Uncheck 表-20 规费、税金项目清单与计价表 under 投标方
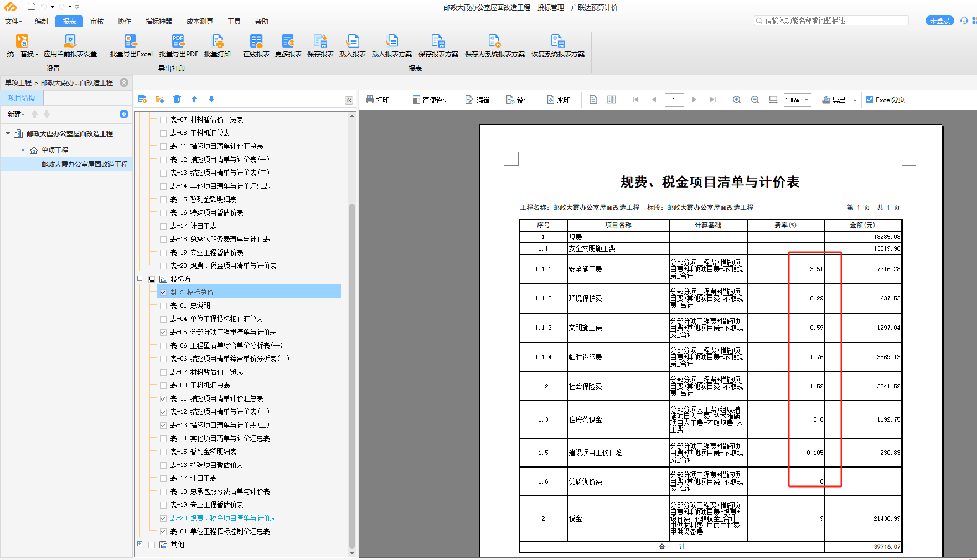This screenshot has width=977, height=560. coord(163,518)
